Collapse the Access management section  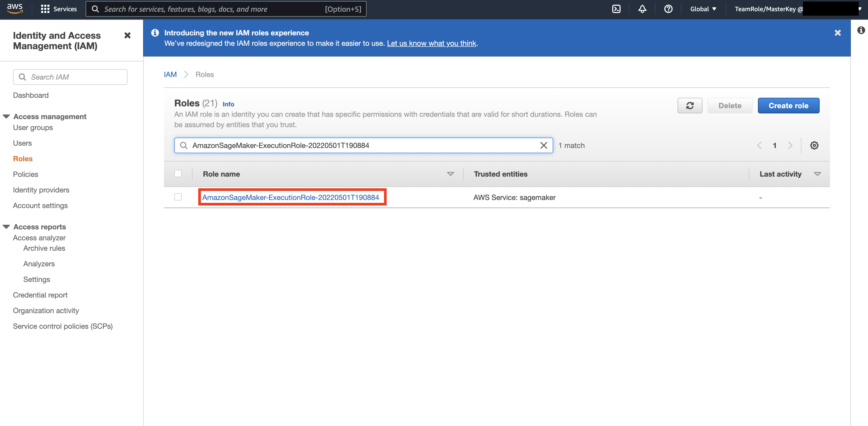coord(6,117)
